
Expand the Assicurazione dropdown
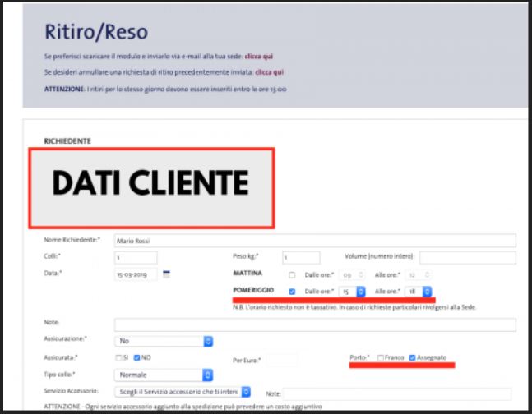click(x=164, y=340)
